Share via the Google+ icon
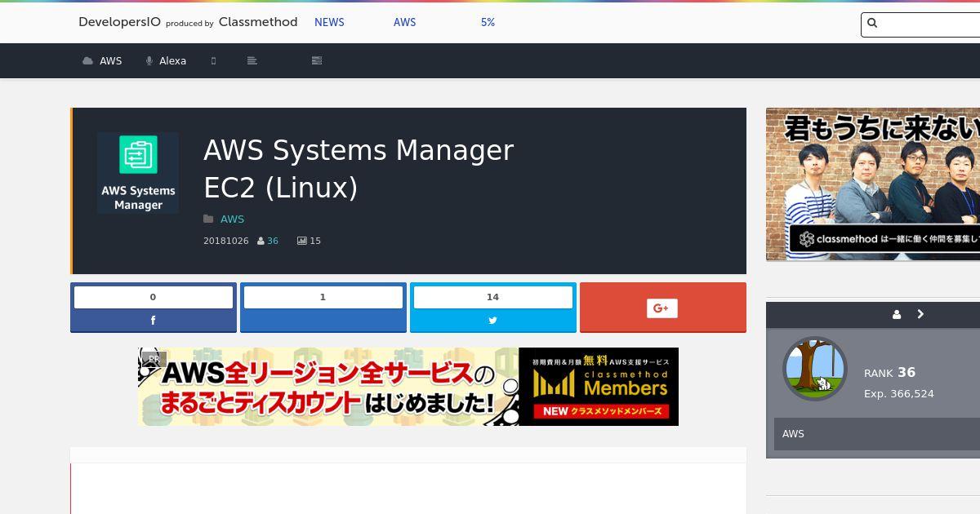Image resolution: width=980 pixels, height=514 pixels. point(661,308)
